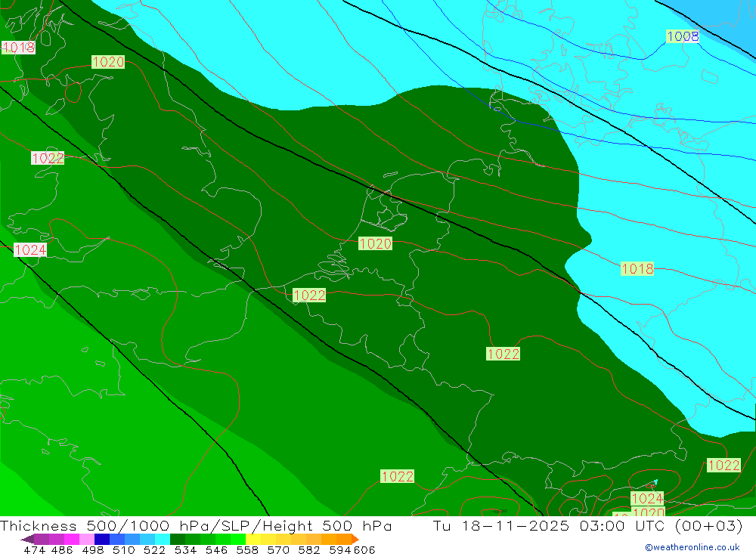The image size is (756, 554).
Task: Pick the dark blue swatch in the legend
Action: click(x=102, y=539)
